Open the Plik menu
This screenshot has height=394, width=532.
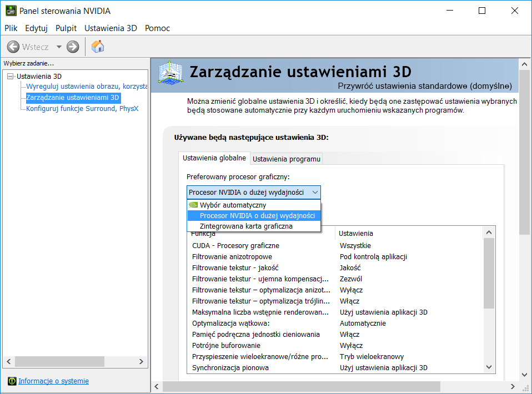click(x=11, y=28)
